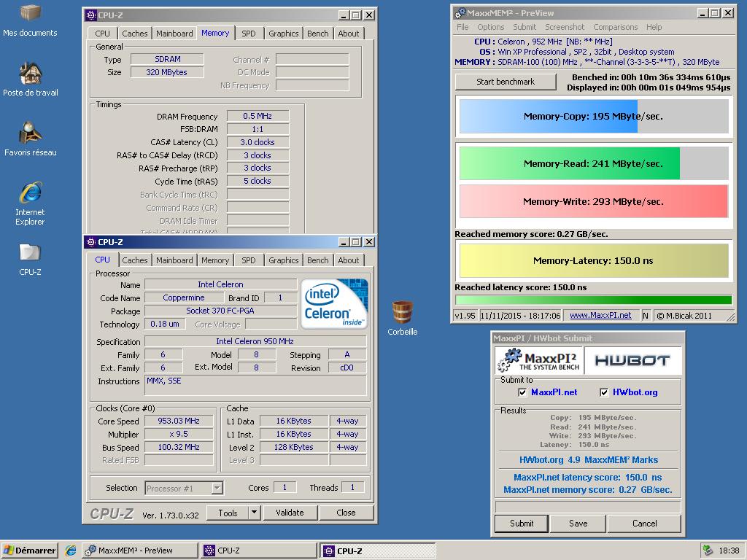Click the v1.95 version status cell

[x=465, y=315]
